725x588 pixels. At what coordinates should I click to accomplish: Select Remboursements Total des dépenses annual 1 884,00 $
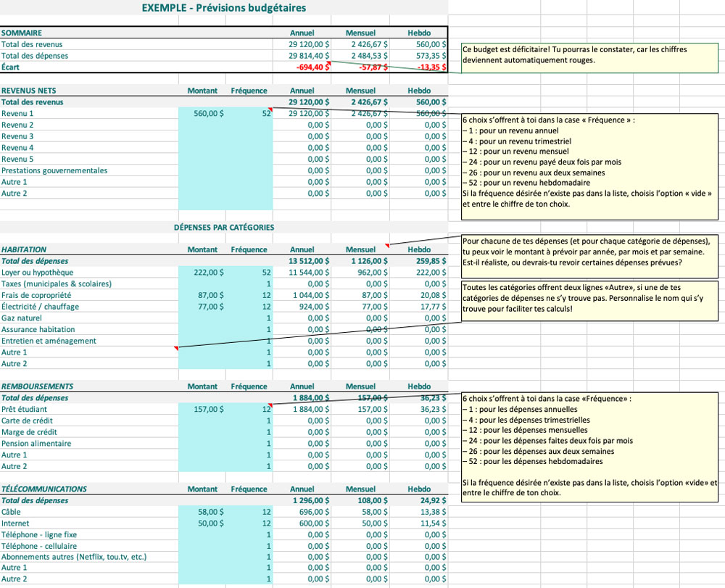pyautogui.click(x=311, y=398)
